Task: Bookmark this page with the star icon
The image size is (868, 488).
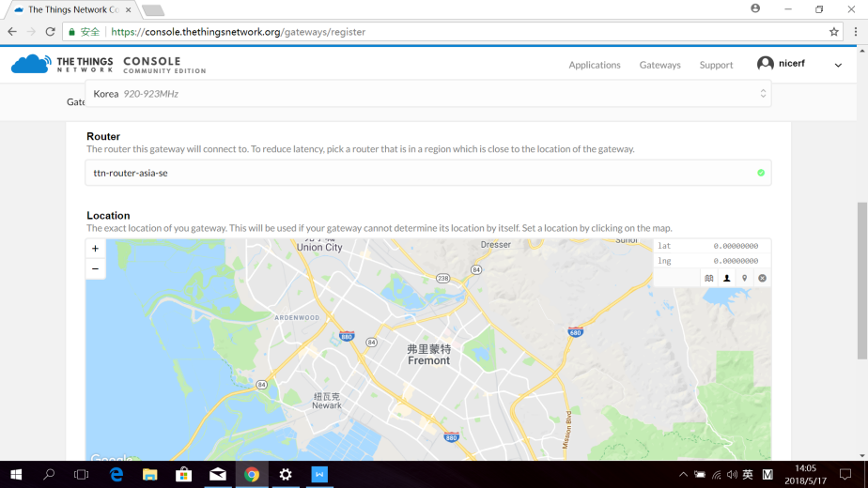Action: click(x=833, y=31)
